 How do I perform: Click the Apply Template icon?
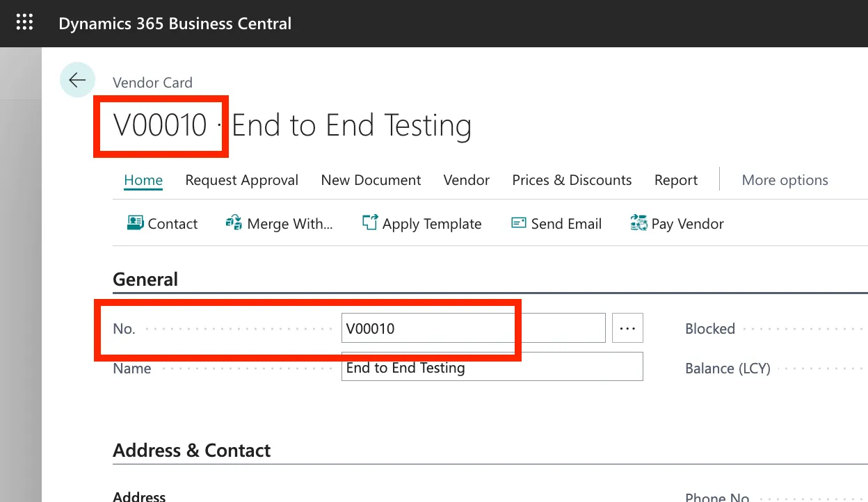(x=369, y=223)
